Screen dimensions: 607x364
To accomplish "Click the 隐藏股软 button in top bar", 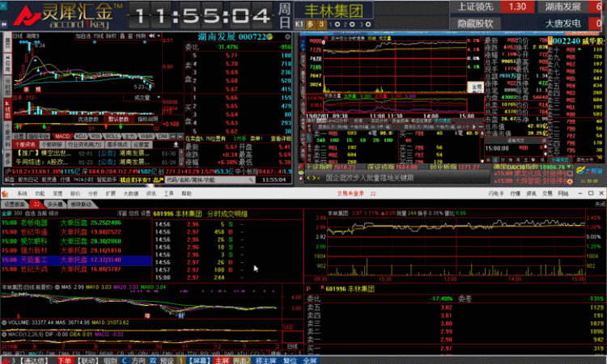I will pyautogui.click(x=474, y=23).
